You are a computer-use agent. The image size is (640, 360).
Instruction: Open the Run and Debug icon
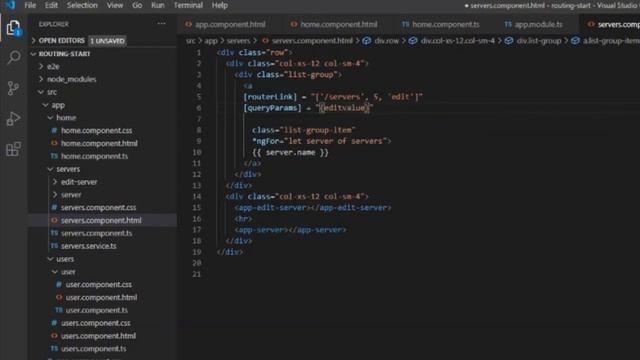(13, 118)
